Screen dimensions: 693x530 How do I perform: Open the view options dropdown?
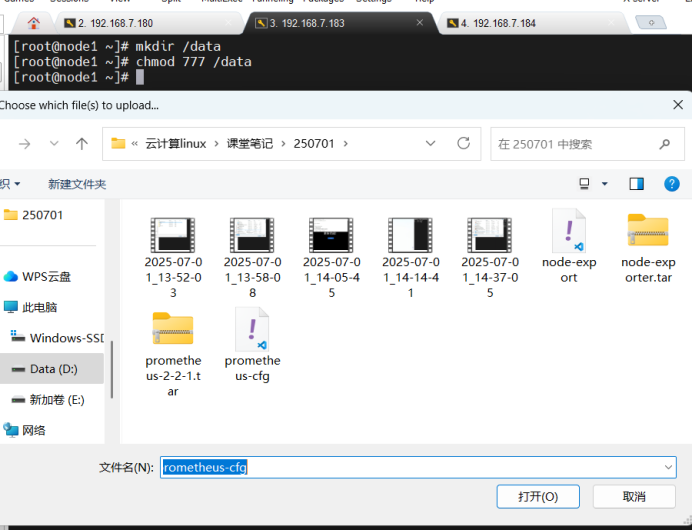pyautogui.click(x=605, y=184)
